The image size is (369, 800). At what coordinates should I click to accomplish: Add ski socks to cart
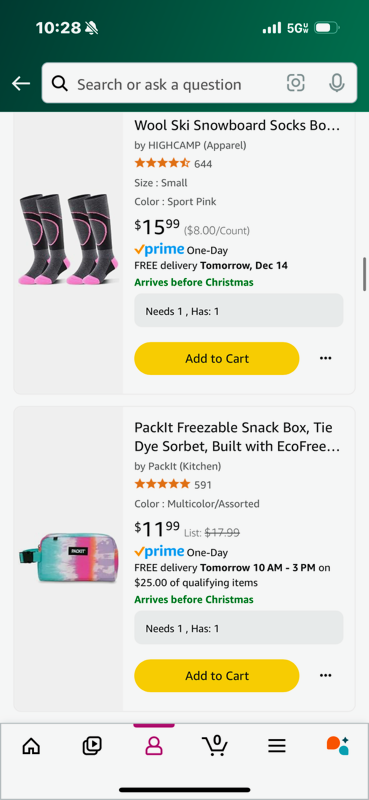click(216, 359)
